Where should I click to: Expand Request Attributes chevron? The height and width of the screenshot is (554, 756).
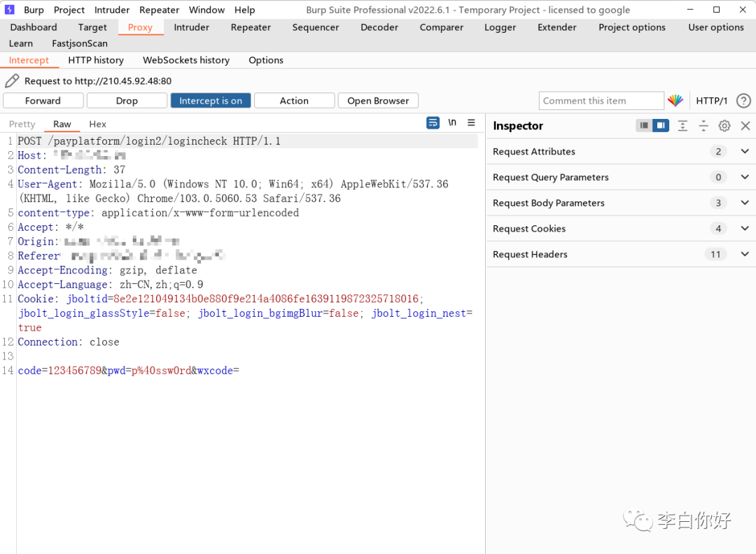coord(744,151)
